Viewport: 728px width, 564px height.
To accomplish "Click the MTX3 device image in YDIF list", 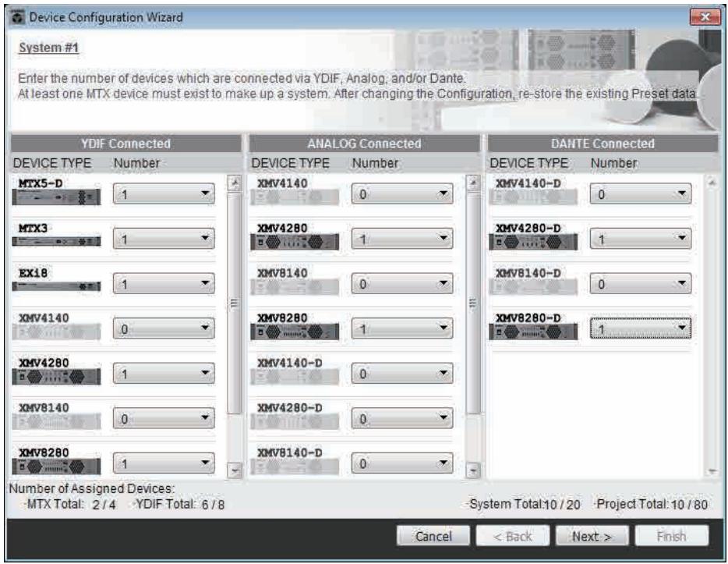I will pyautogui.click(x=56, y=242).
